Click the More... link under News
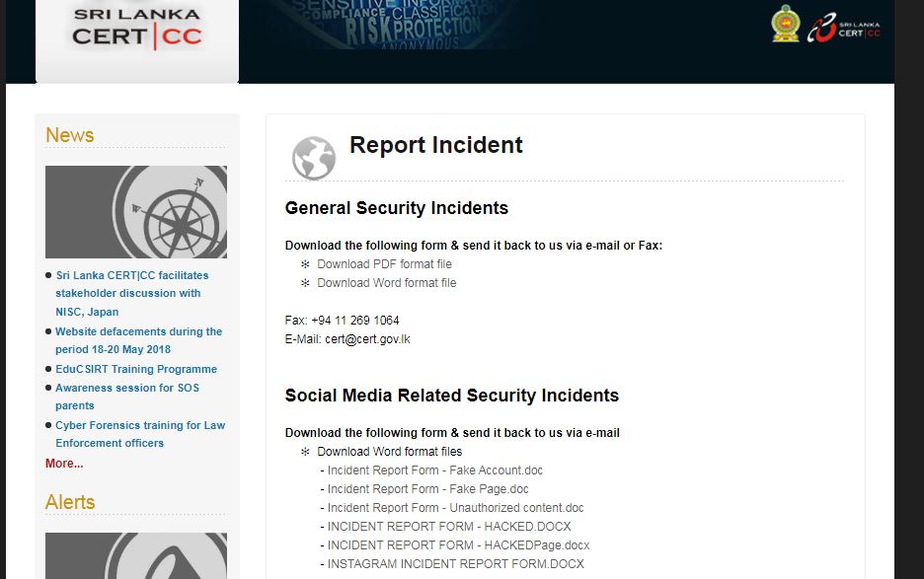 click(x=64, y=463)
